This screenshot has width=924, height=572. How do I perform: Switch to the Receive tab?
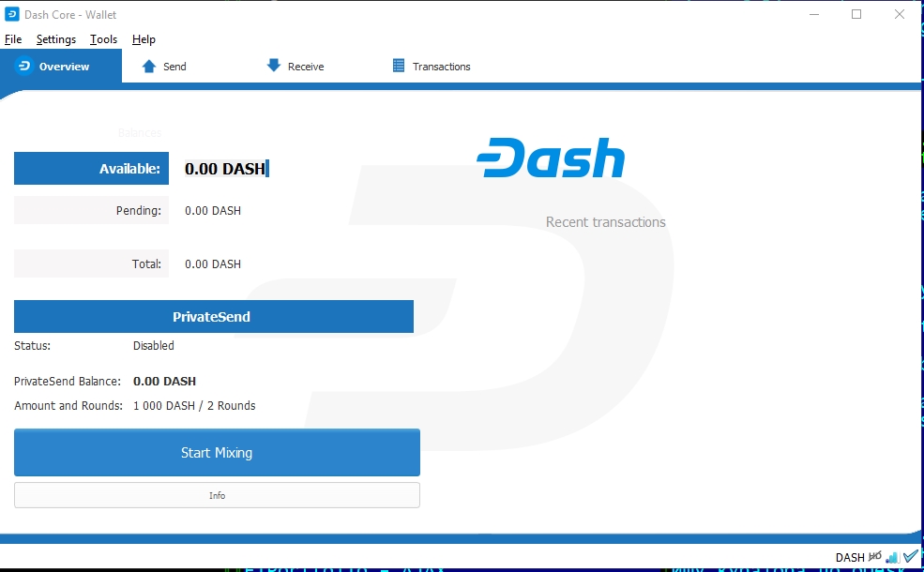click(295, 66)
